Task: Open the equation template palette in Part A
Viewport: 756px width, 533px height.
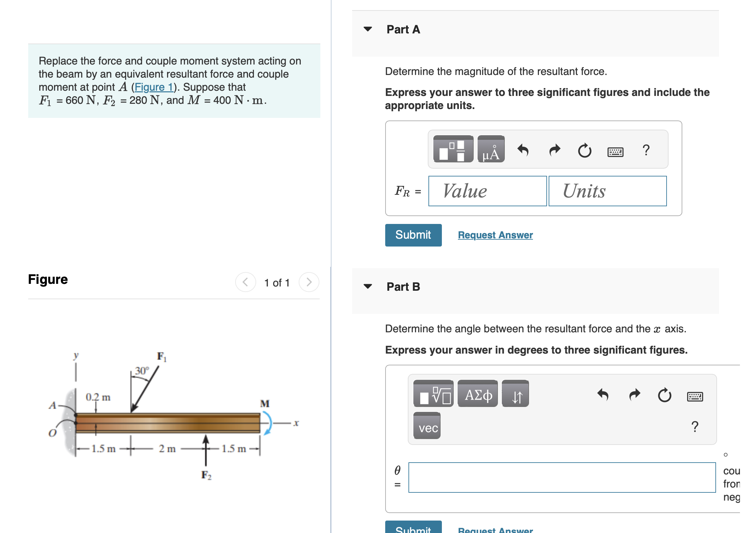Action: (x=453, y=150)
